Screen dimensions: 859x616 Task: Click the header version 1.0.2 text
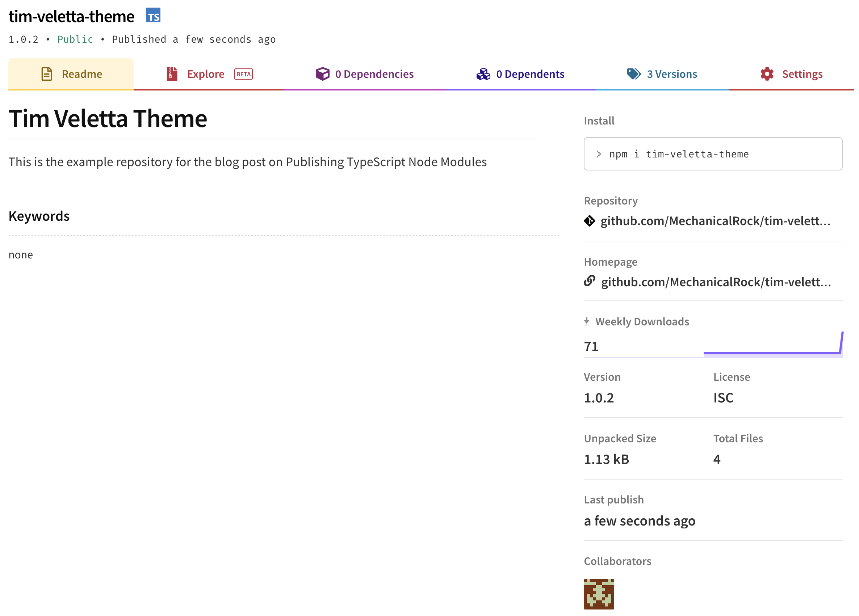[x=24, y=39]
